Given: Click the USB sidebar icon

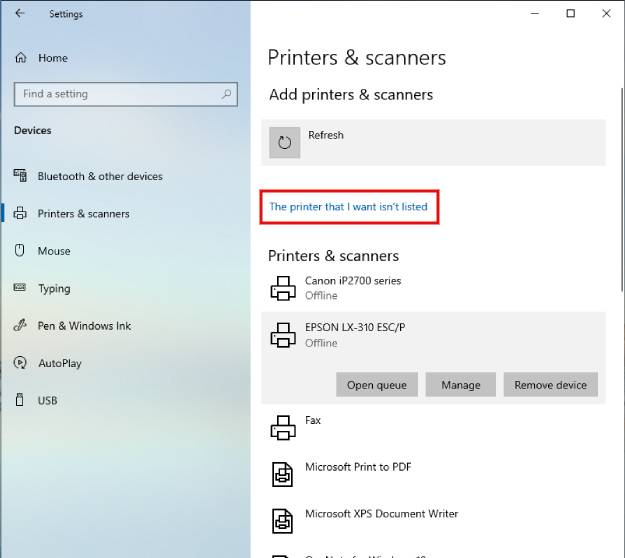Looking at the screenshot, I should point(20,400).
